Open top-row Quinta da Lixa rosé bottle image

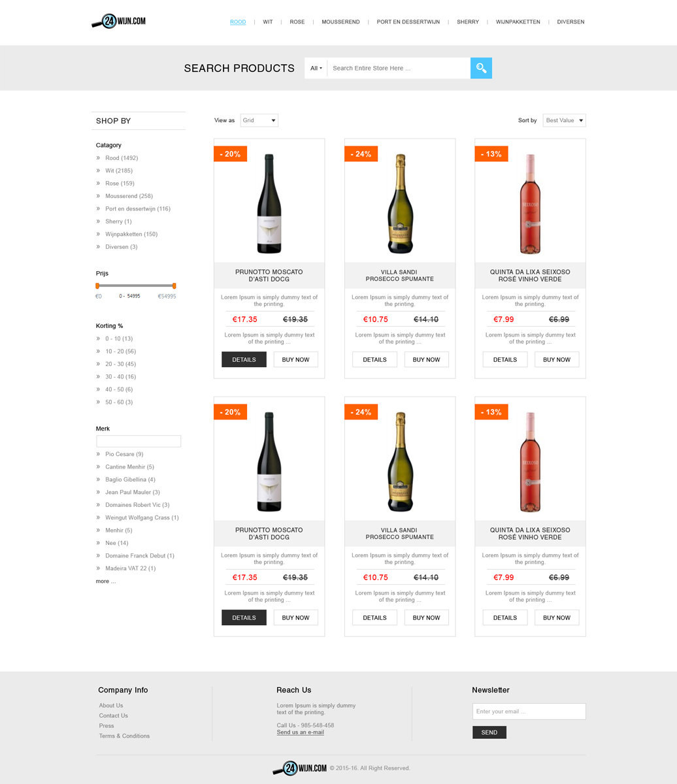pyautogui.click(x=530, y=204)
